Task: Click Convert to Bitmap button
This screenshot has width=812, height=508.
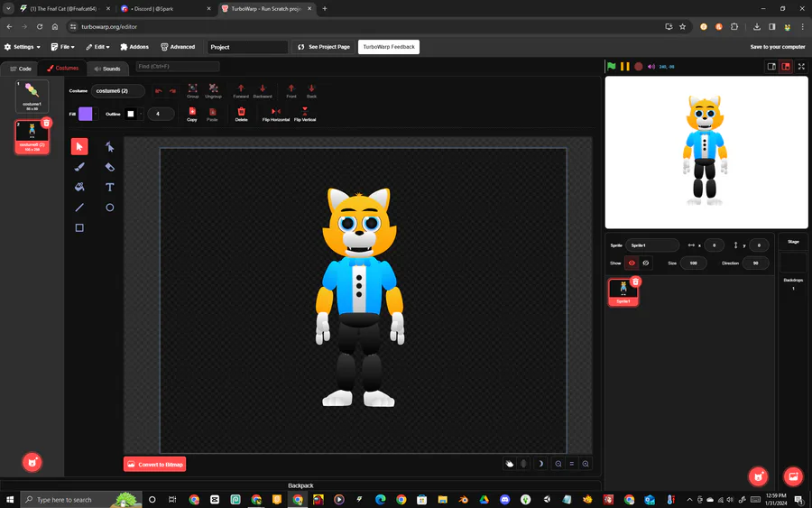Action: (x=155, y=465)
